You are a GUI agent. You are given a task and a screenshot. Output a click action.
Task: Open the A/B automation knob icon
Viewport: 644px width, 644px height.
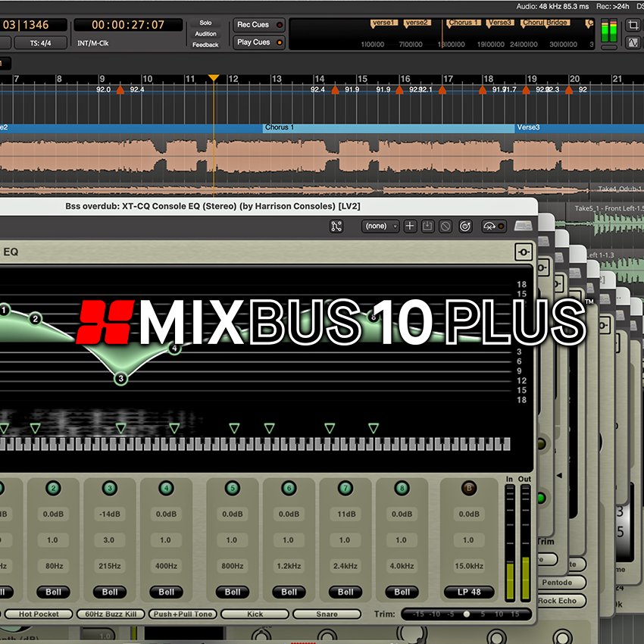click(492, 226)
